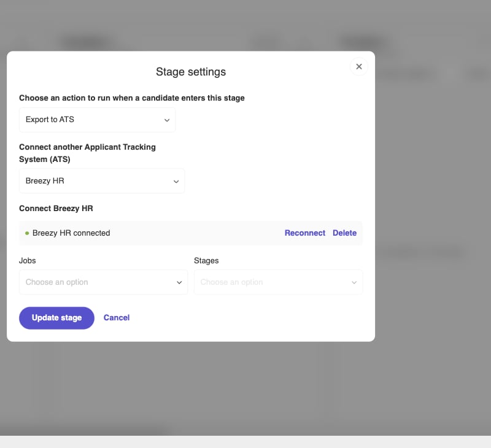
Task: Click the 'Connect Breezy HR' heading
Action: [56, 209]
